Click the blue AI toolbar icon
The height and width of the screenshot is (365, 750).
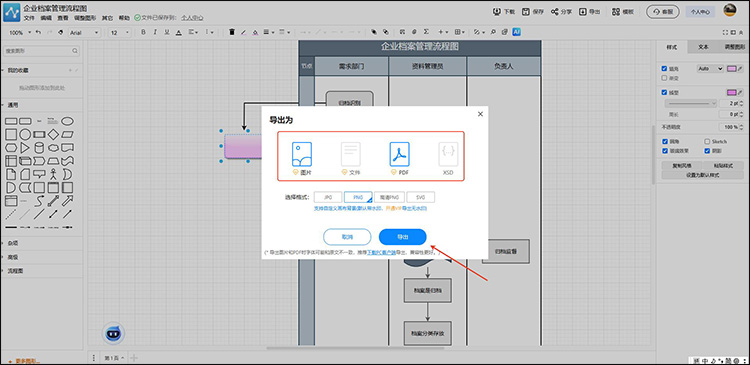[516, 32]
